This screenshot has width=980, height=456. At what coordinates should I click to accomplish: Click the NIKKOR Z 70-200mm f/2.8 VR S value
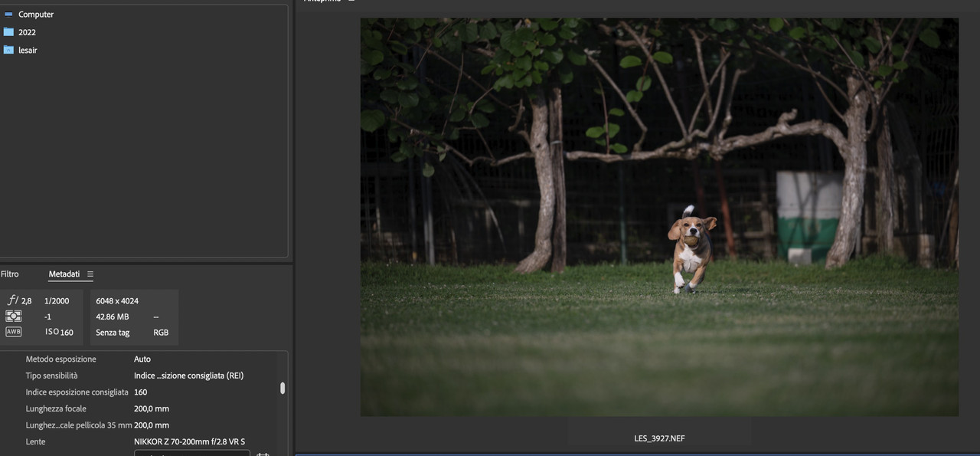[190, 441]
